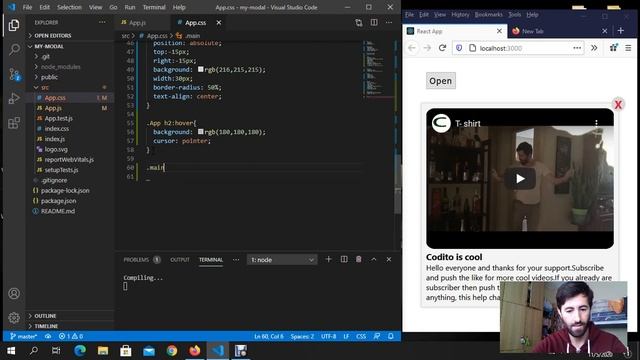The height and width of the screenshot is (360, 640).
Task: Switch to the OUTPUT panel tab
Action: pyautogui.click(x=180, y=260)
